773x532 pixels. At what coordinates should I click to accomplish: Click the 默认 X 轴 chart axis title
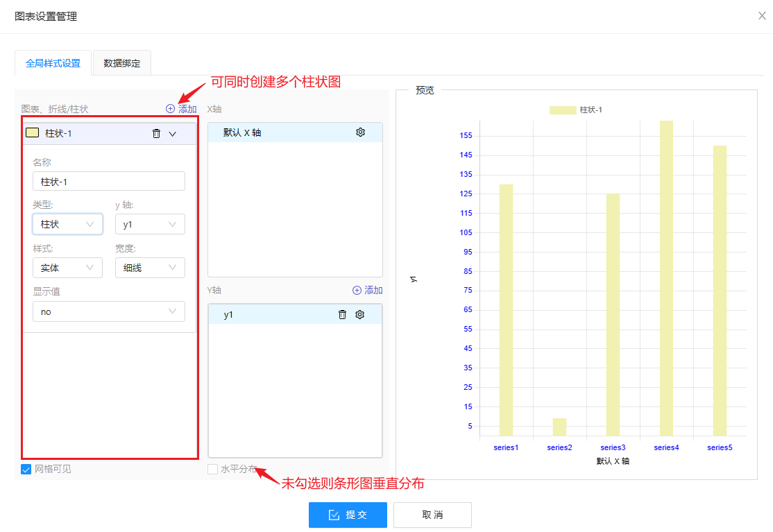(x=613, y=461)
